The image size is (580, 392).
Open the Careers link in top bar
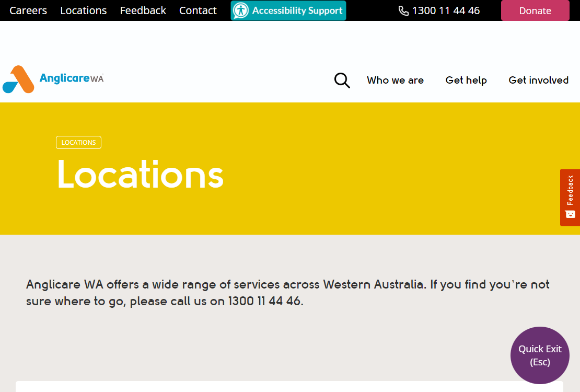[28, 10]
